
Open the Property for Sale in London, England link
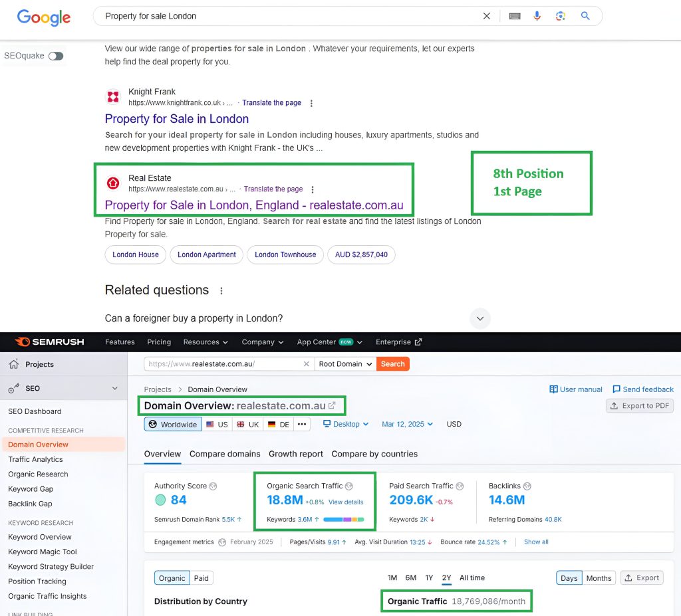coord(253,205)
